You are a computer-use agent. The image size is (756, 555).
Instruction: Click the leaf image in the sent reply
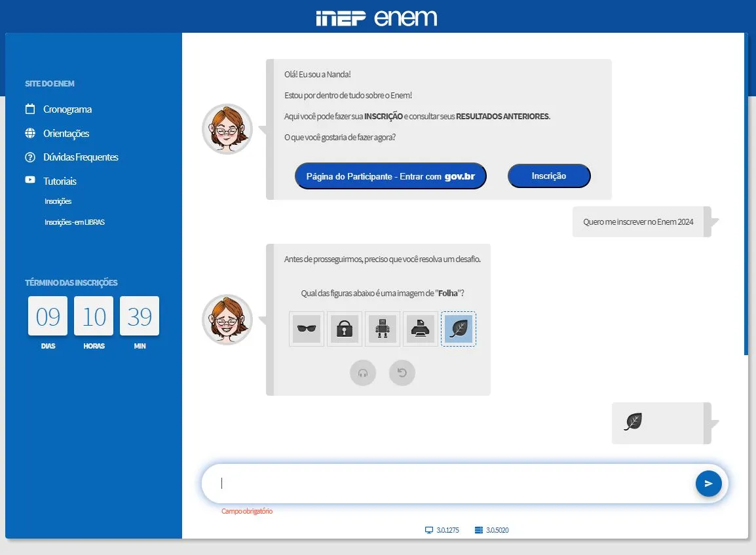click(x=633, y=422)
